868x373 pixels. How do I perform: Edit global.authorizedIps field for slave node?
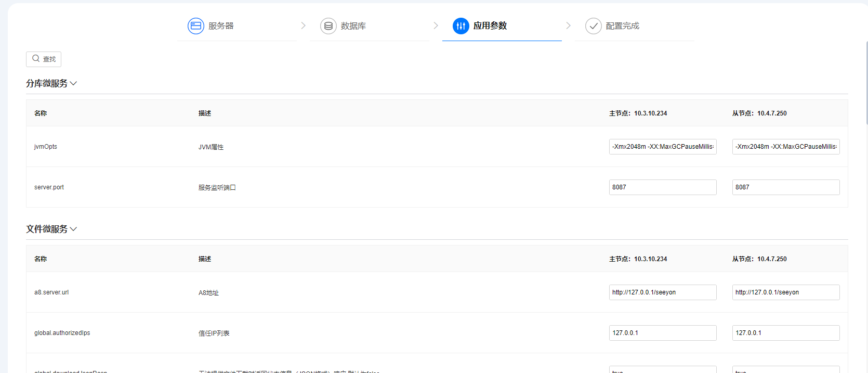786,333
